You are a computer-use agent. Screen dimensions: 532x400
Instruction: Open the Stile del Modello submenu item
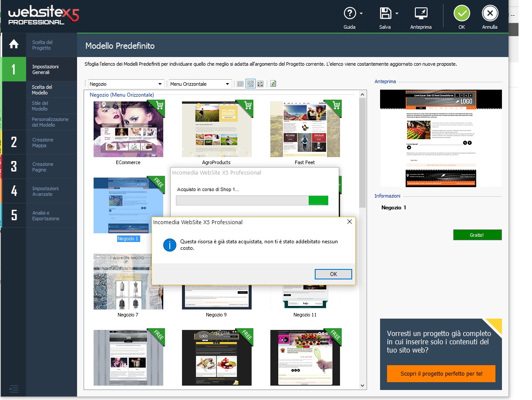40,106
